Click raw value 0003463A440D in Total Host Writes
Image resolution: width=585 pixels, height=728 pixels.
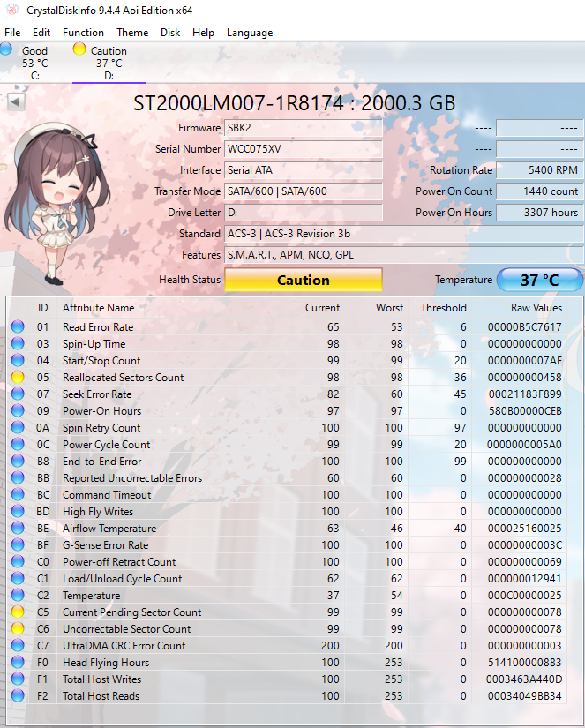pyautogui.click(x=524, y=679)
